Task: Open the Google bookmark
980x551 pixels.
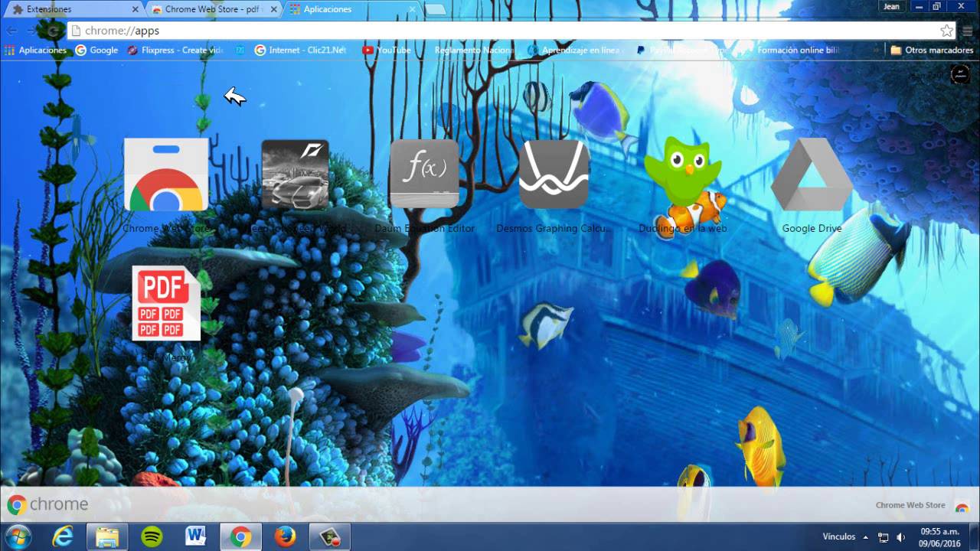Action: (96, 50)
